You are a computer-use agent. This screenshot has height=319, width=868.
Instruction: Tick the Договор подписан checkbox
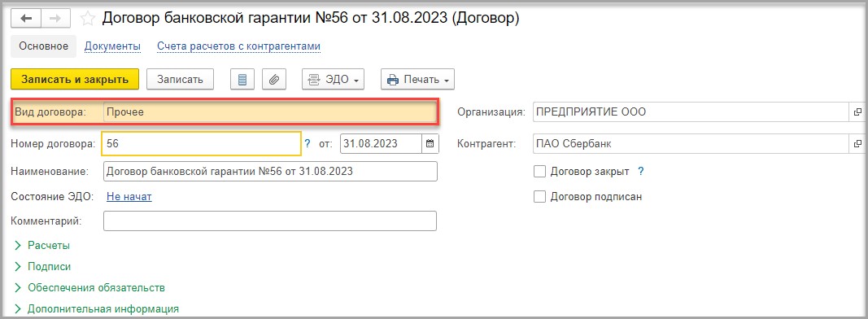click(x=539, y=197)
